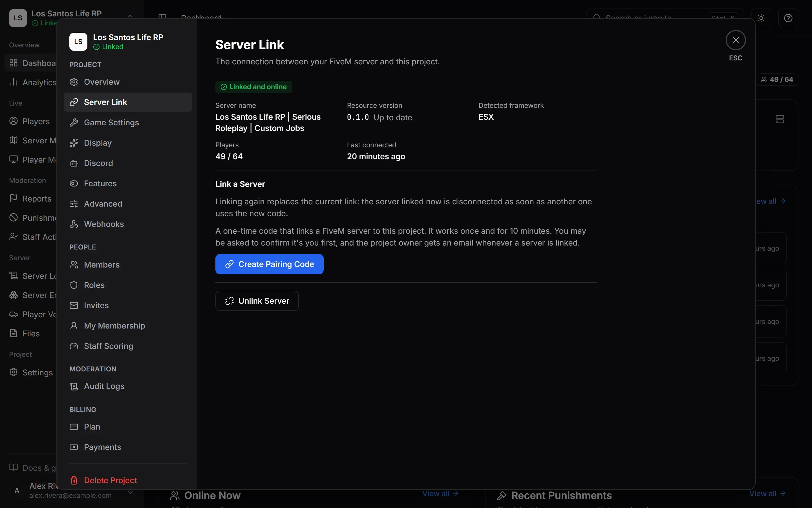This screenshot has width=812, height=508.
Task: Click the Delete Project trash icon
Action: click(x=74, y=480)
